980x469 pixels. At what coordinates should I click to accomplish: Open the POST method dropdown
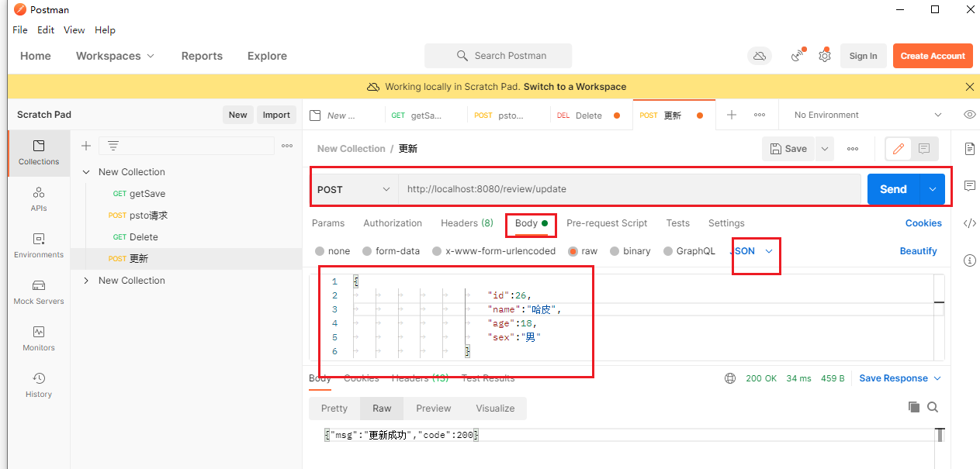tap(355, 189)
